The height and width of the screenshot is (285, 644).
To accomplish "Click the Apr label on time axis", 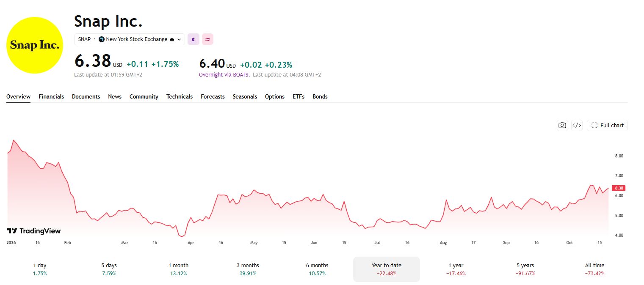I will point(191,243).
